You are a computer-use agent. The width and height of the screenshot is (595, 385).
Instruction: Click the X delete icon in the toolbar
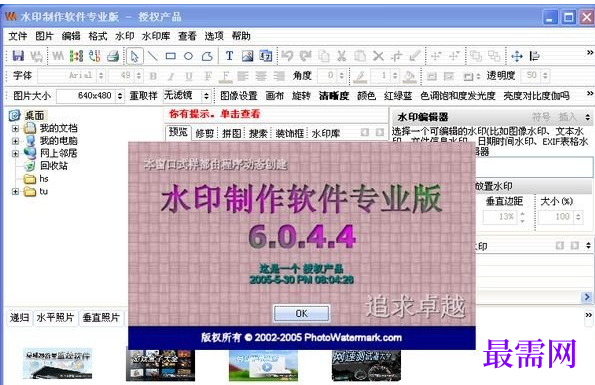378,56
